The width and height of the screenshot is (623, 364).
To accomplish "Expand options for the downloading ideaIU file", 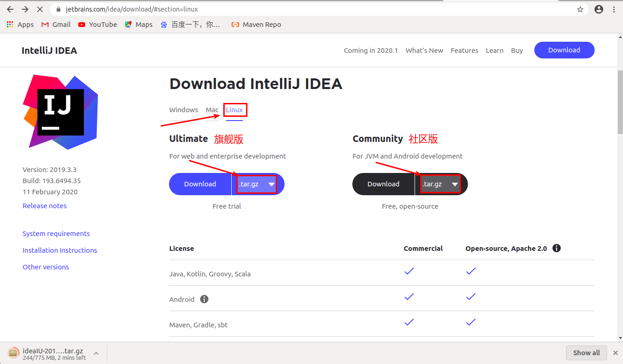I will click(96, 352).
